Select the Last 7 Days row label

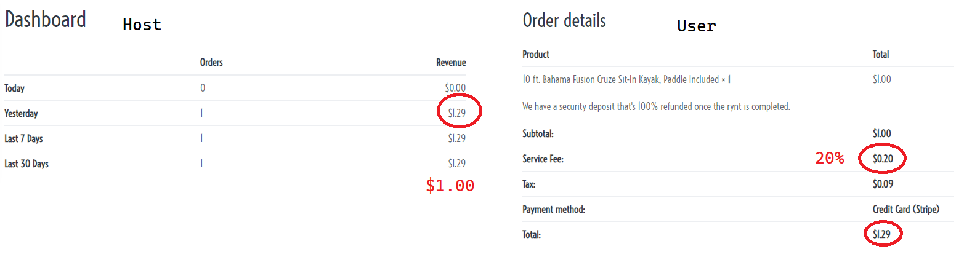(x=23, y=139)
